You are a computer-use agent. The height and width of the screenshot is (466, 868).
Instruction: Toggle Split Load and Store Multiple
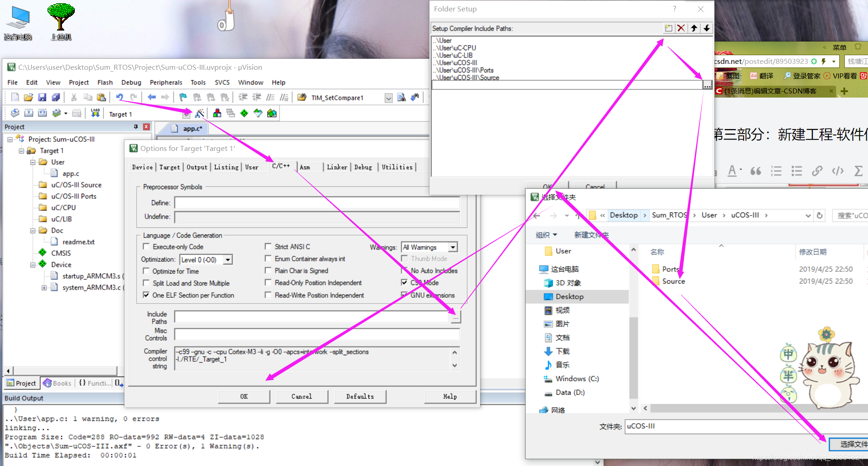tap(146, 283)
